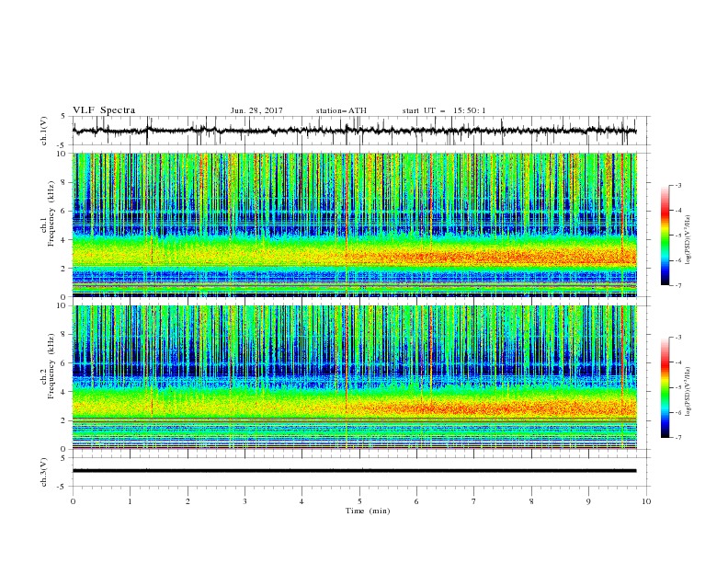Image resolution: width=728 pixels, height=563 pixels.
Task: Select the "Time (min)" axis title
Action: coord(368,511)
